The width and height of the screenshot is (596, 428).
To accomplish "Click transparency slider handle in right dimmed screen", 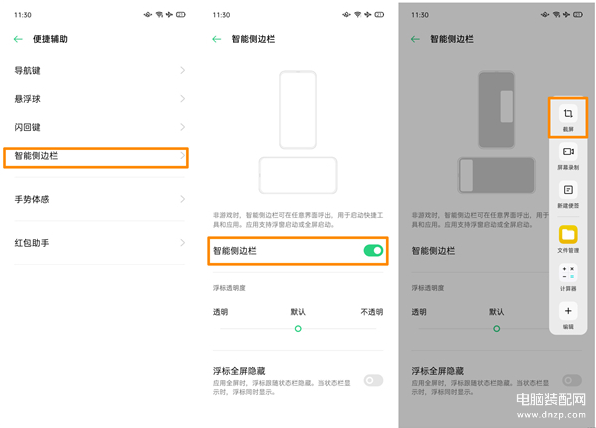I will (496, 328).
